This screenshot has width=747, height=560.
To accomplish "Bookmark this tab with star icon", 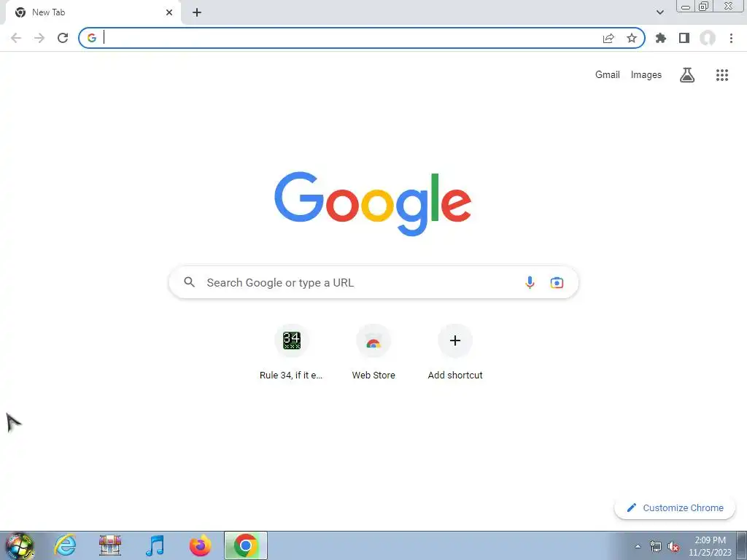I will point(632,38).
